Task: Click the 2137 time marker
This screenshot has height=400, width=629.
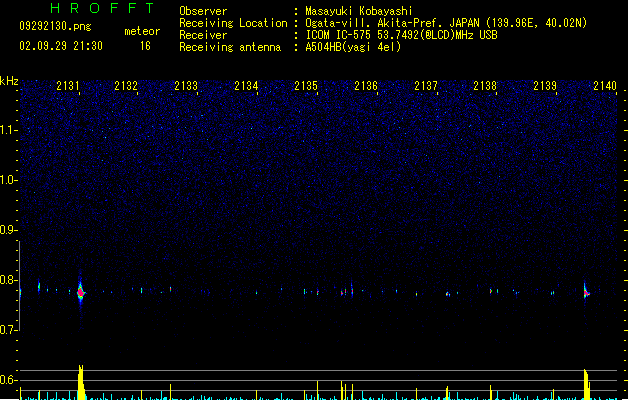Action: click(x=426, y=86)
